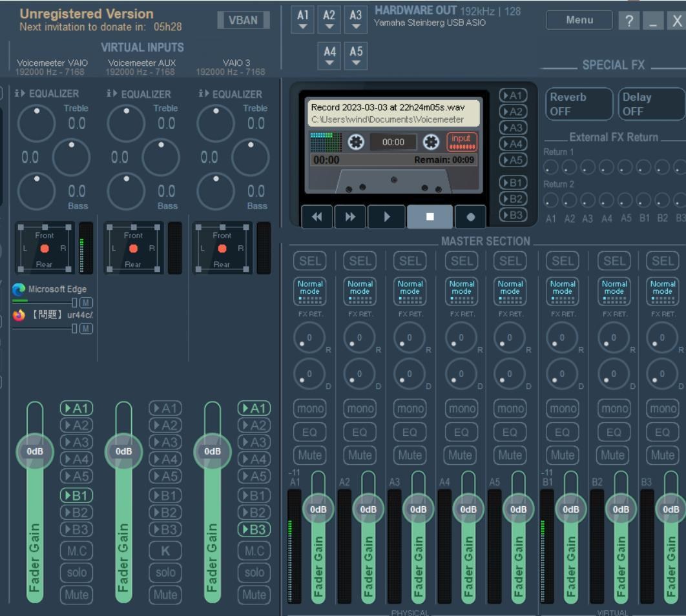Open EQ for the A3 bus
Image resolution: width=686 pixels, height=616 pixels.
pos(410,432)
